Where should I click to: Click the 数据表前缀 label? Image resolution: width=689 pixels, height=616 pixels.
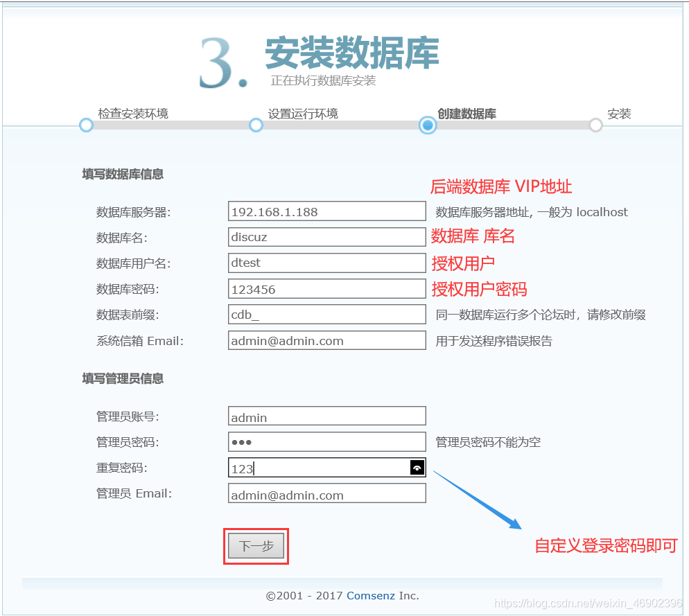[128, 315]
